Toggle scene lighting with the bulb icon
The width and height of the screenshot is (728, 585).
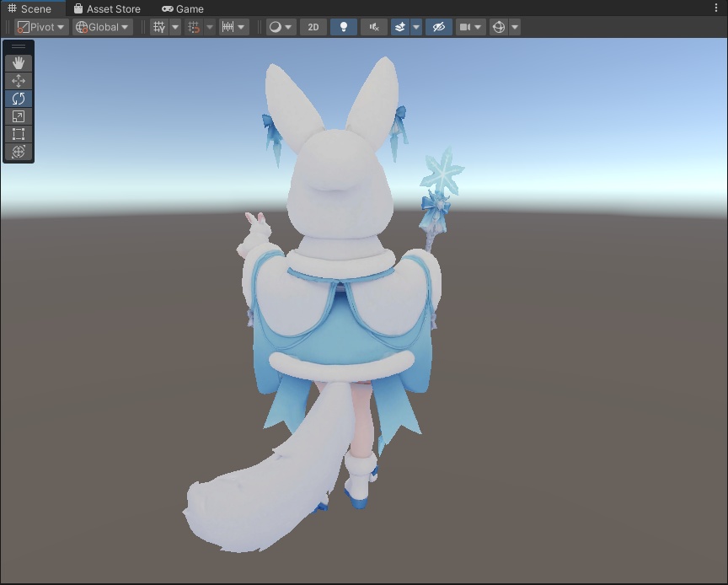(x=342, y=27)
